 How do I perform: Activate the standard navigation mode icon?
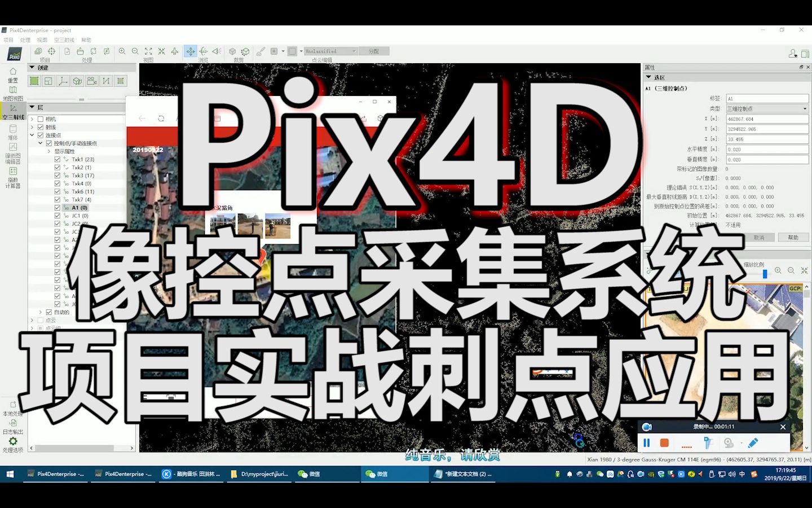191,51
